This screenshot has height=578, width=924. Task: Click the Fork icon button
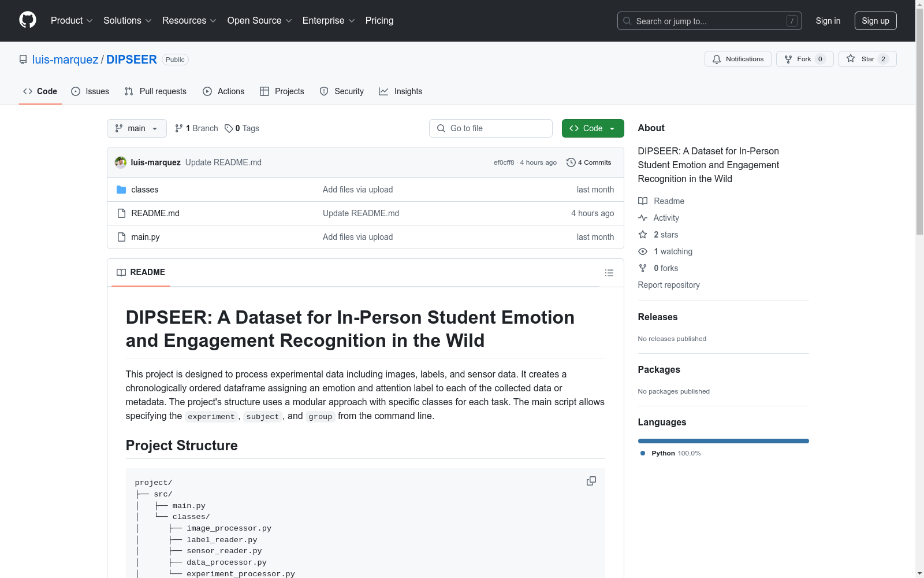point(788,59)
